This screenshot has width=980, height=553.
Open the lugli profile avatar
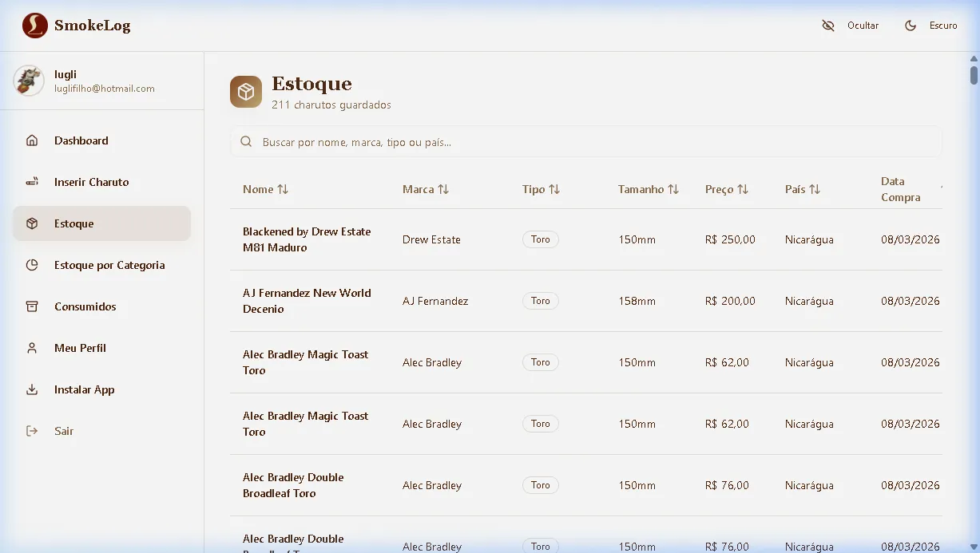click(29, 81)
